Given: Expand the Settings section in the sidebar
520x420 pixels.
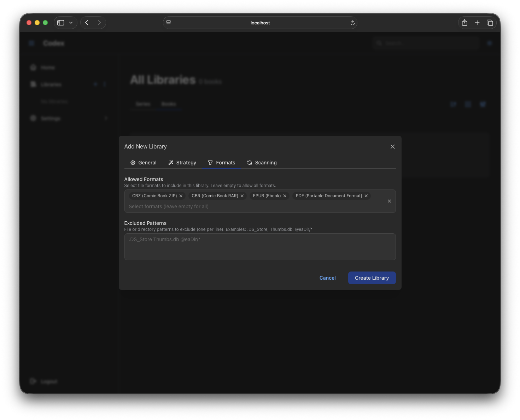Looking at the screenshot, I should point(106,118).
